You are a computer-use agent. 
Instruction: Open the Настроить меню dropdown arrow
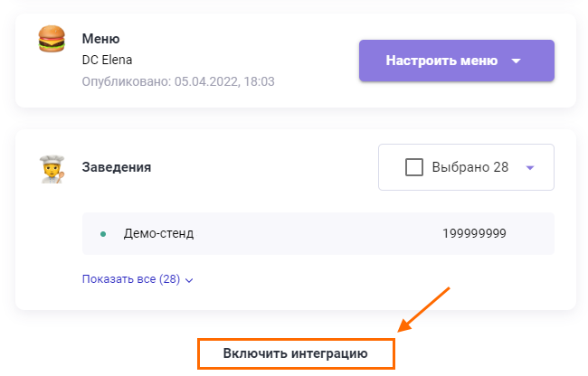click(x=517, y=61)
